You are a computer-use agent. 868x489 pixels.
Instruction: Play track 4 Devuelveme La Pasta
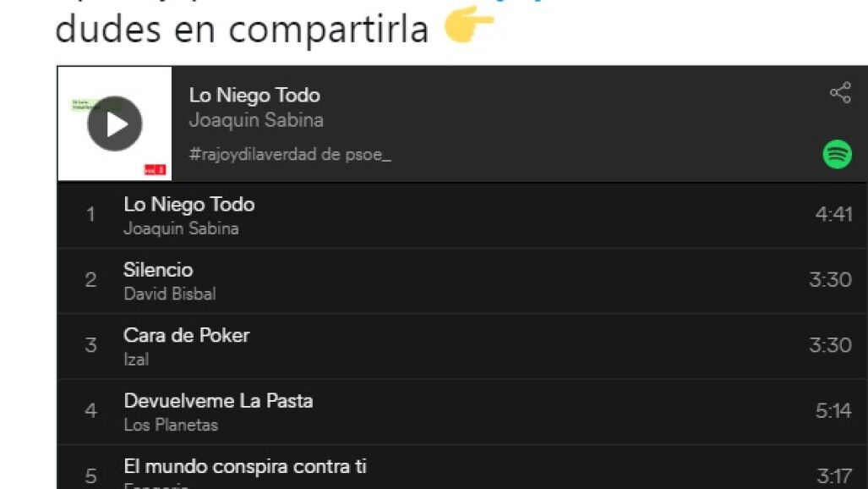tap(218, 400)
